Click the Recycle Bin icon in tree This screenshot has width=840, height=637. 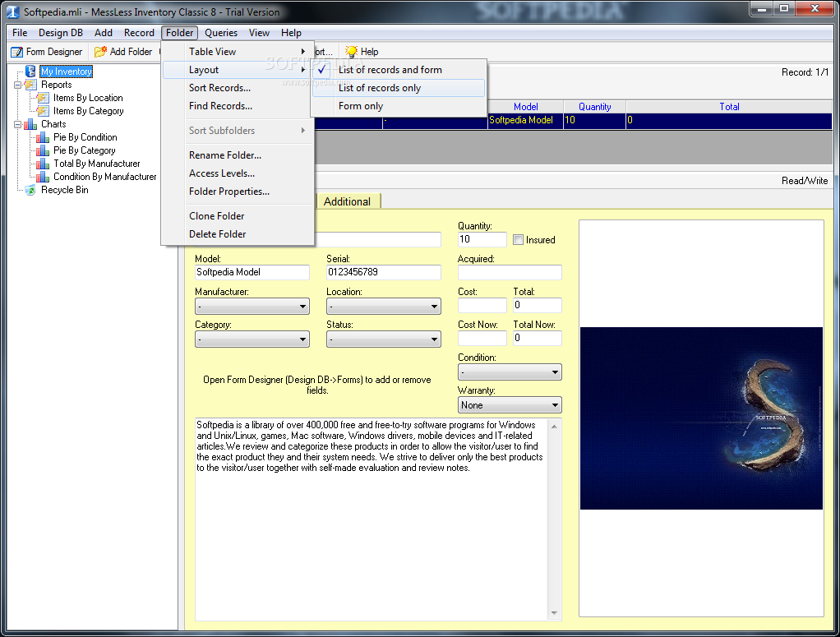(x=30, y=190)
